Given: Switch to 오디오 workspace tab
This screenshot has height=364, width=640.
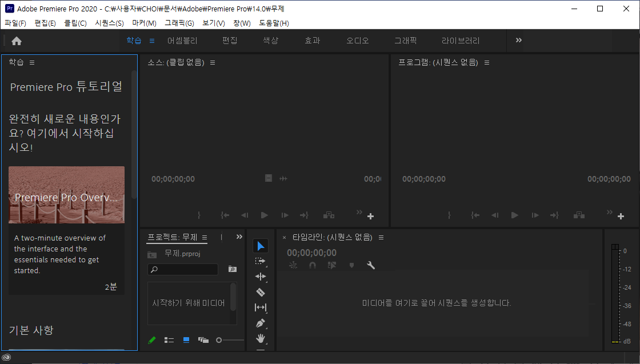Looking at the screenshot, I should click(x=358, y=41).
